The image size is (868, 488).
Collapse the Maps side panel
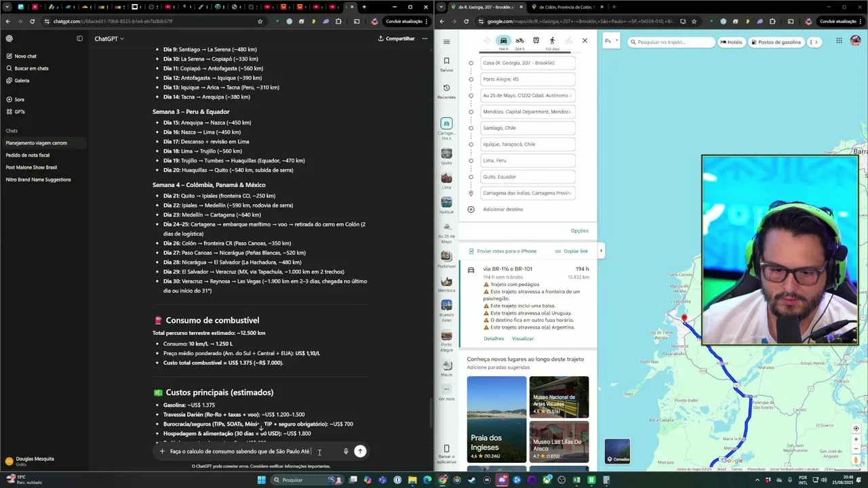point(601,251)
